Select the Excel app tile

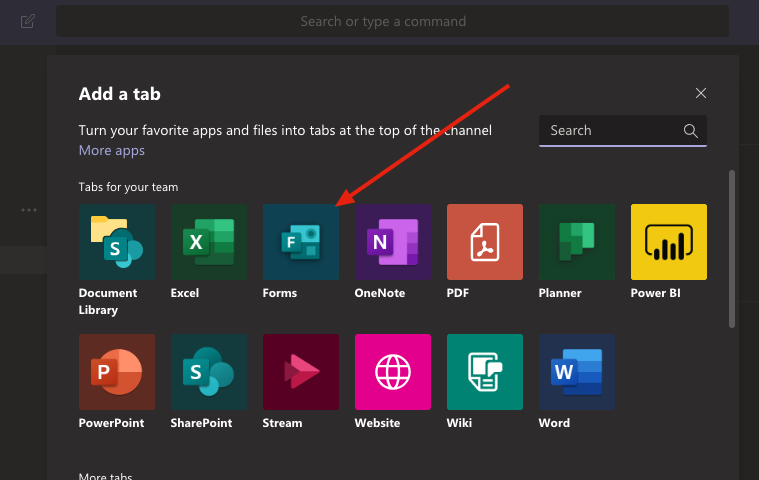click(209, 241)
